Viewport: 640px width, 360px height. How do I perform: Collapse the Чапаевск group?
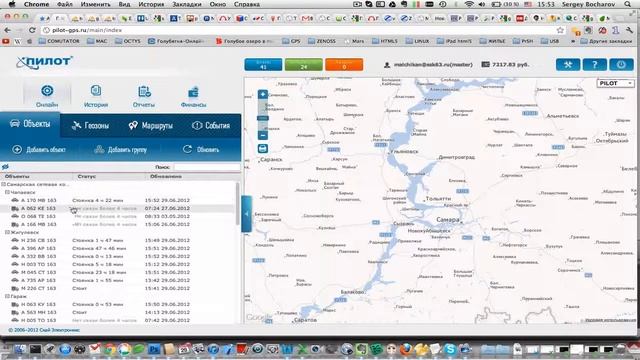[7, 192]
